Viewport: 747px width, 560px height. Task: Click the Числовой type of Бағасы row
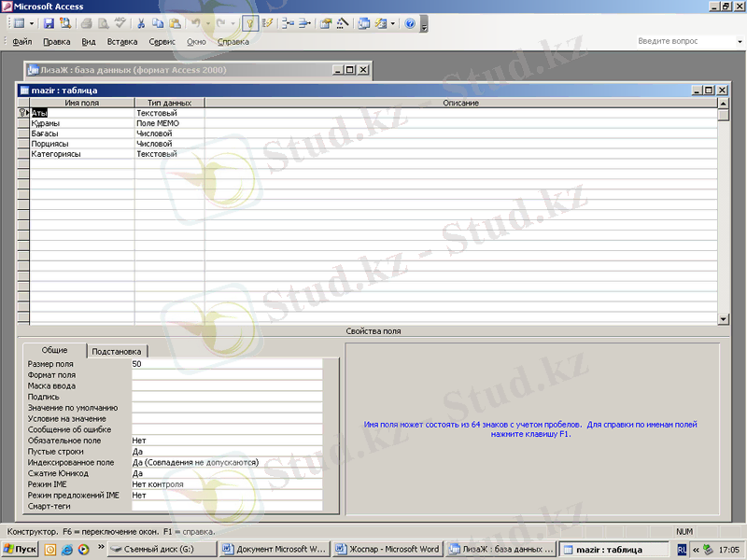point(170,133)
